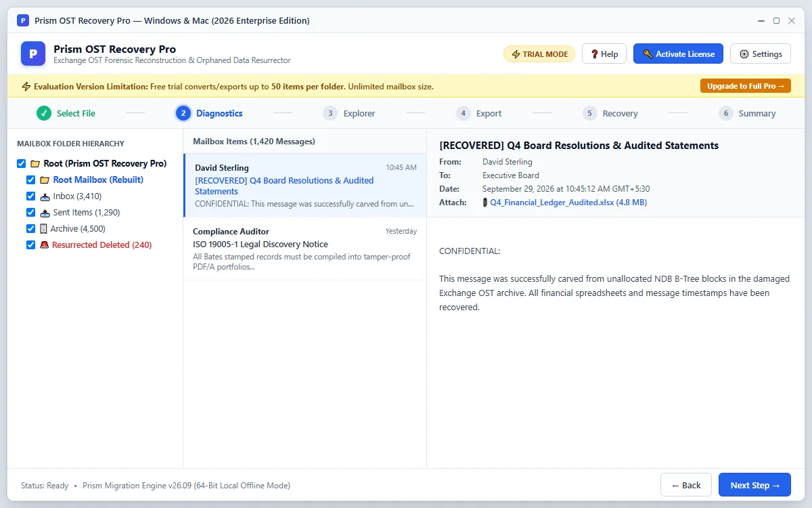
Task: Select Resurrected Deleted (240) folder label
Action: tap(101, 245)
